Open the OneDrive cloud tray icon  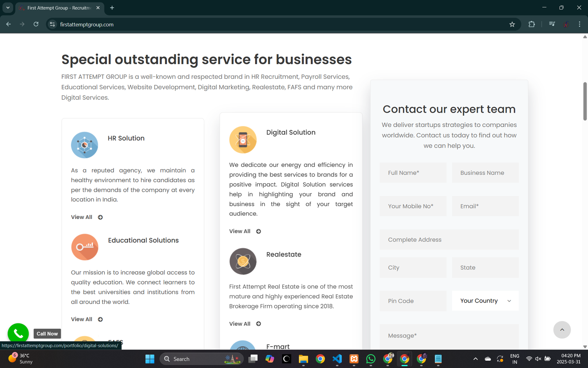click(x=488, y=359)
